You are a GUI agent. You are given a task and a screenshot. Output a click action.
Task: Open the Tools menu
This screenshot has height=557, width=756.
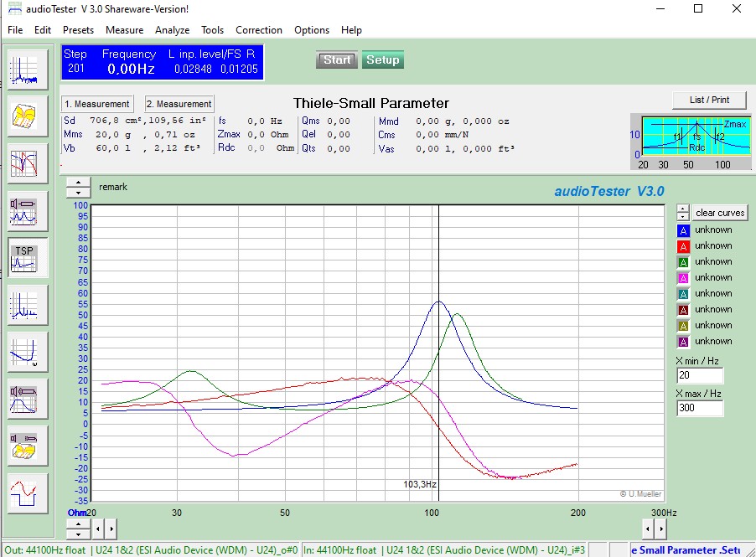point(212,30)
